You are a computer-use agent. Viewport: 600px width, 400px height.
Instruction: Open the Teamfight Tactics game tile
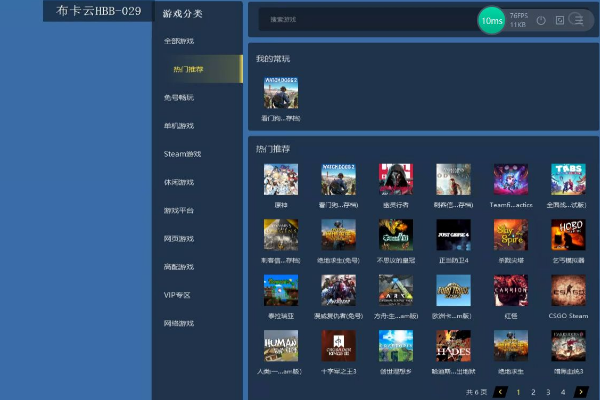[x=511, y=180]
